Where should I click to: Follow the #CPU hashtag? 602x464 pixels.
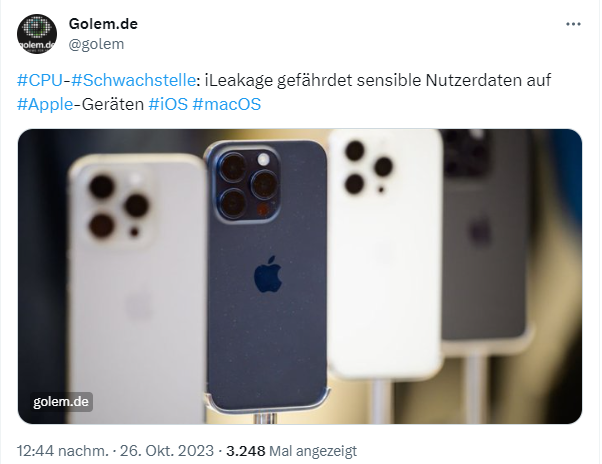(x=40, y=80)
